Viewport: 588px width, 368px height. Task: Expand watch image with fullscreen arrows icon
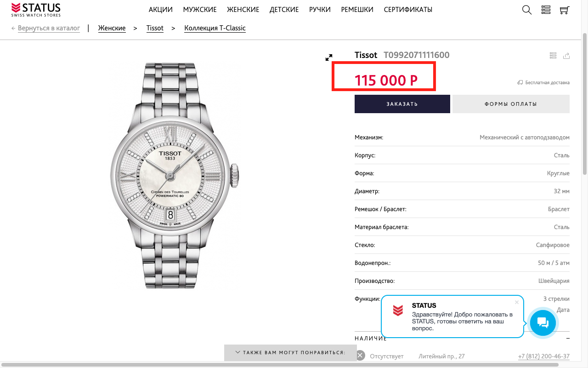[329, 57]
